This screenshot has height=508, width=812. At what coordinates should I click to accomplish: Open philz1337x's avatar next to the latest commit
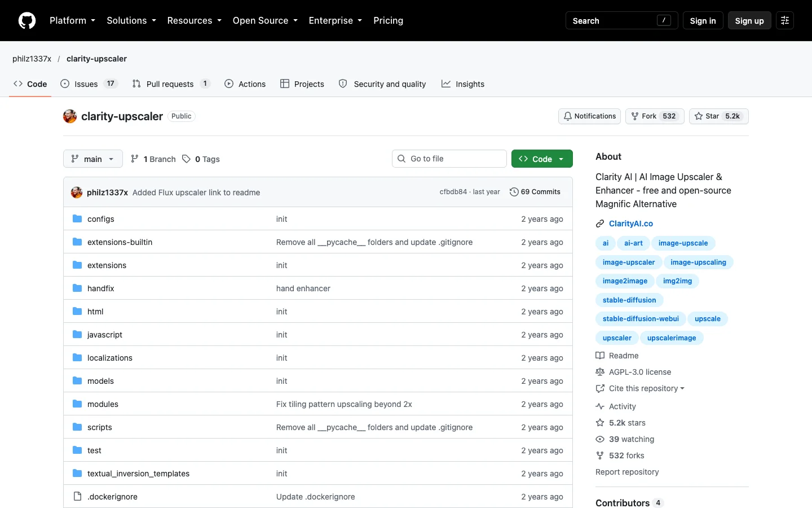[x=77, y=192]
